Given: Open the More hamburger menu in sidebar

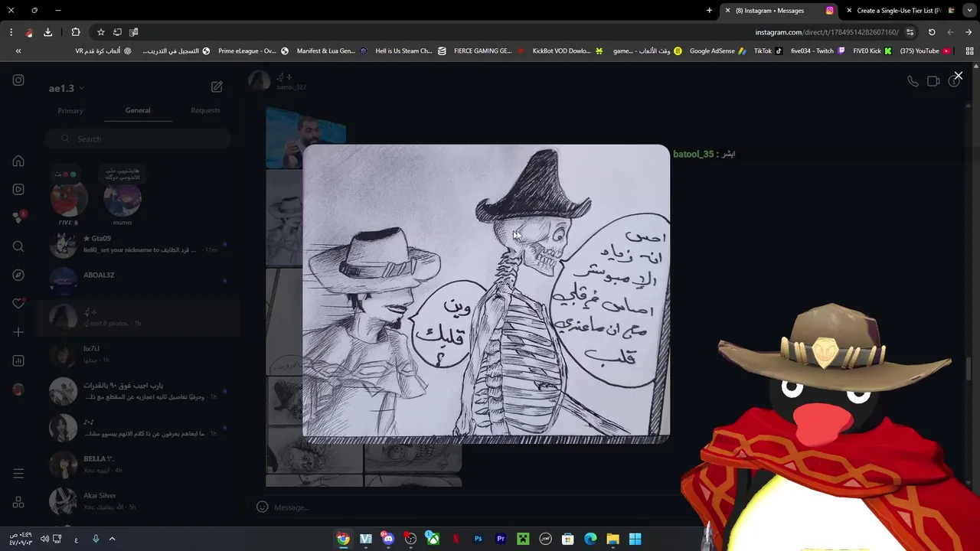Looking at the screenshot, I should (x=18, y=474).
